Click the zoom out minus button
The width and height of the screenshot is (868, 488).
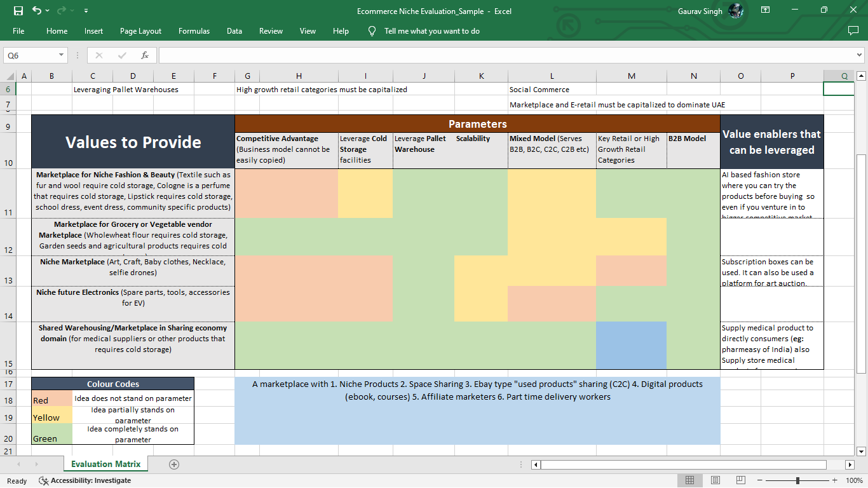pyautogui.click(x=758, y=480)
